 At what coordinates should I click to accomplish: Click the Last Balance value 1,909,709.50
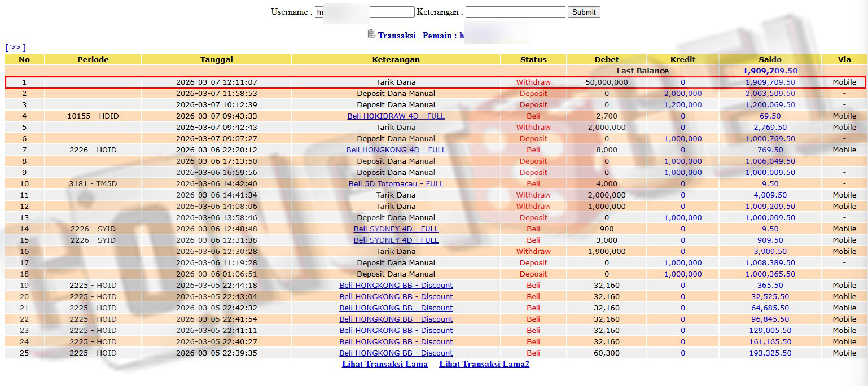770,71
